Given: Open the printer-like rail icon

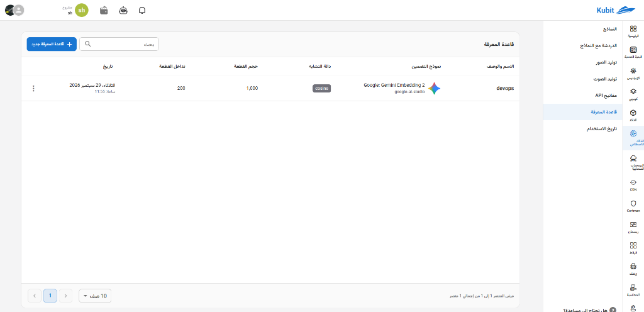Looking at the screenshot, I should [633, 269].
